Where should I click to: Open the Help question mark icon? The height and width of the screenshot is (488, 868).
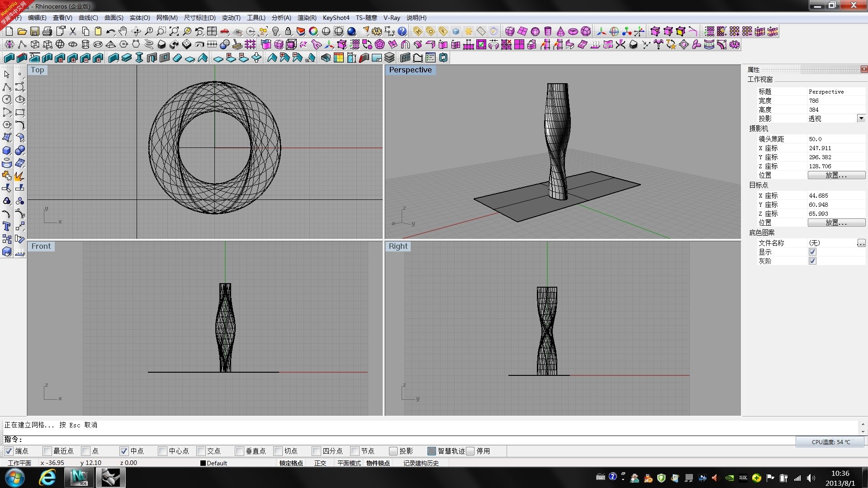[x=402, y=31]
